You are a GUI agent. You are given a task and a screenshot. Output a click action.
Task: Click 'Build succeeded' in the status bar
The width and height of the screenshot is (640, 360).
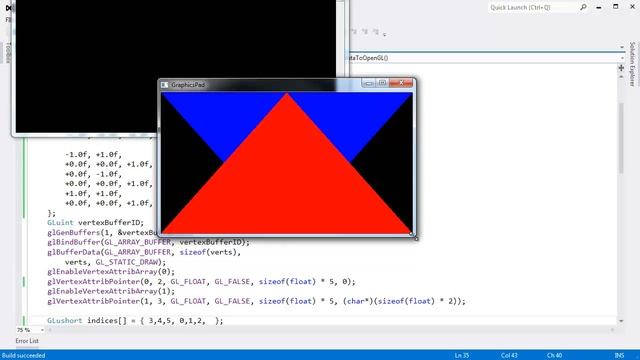click(x=24, y=356)
